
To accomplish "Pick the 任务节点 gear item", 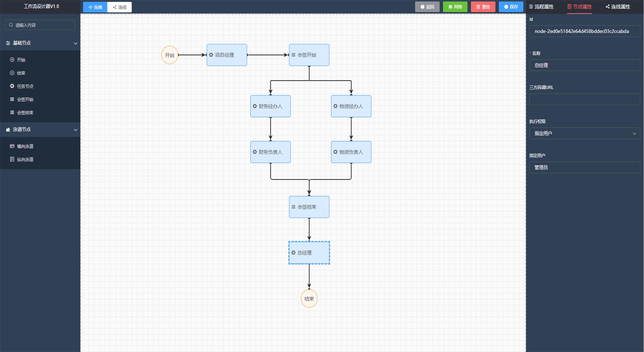I will pos(25,86).
